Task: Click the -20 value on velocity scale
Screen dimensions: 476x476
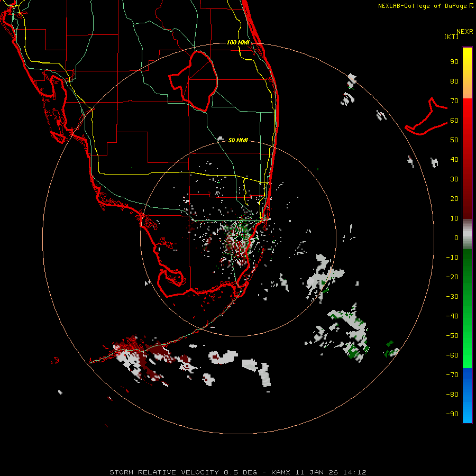Action: (x=452, y=277)
